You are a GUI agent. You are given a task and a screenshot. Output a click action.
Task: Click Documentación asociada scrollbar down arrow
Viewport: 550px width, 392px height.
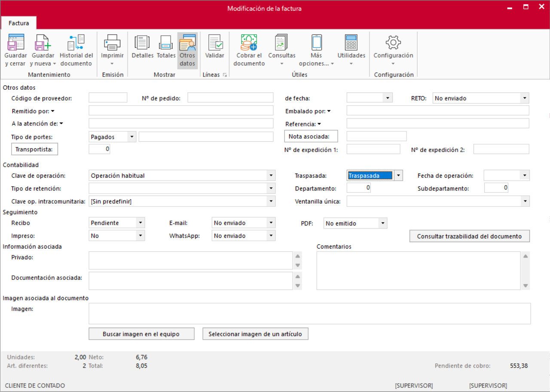click(298, 286)
